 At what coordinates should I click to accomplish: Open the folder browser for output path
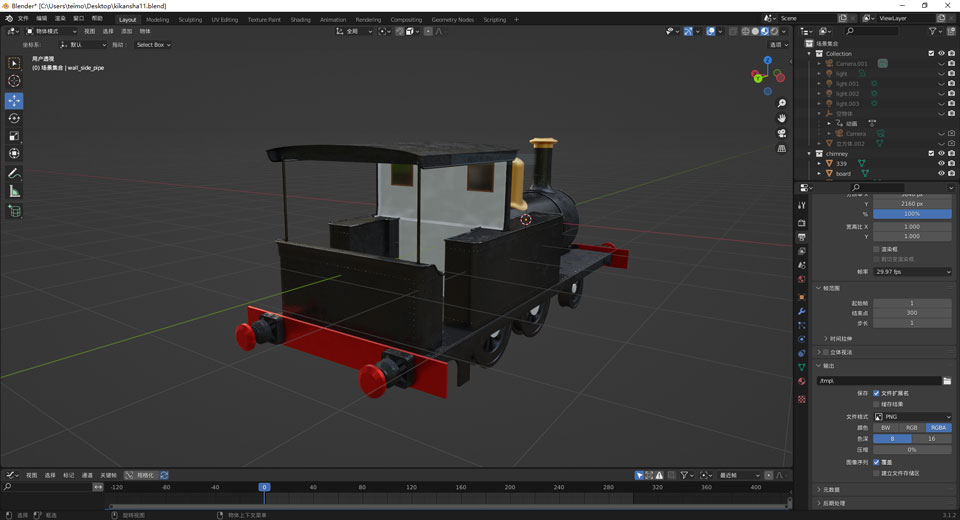click(x=946, y=381)
